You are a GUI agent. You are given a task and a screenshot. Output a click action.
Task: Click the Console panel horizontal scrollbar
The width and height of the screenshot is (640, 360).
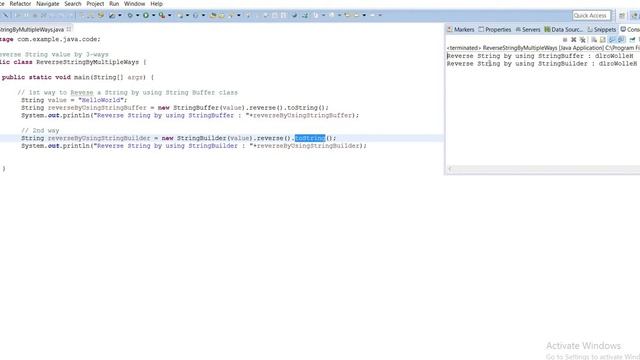[543, 169]
